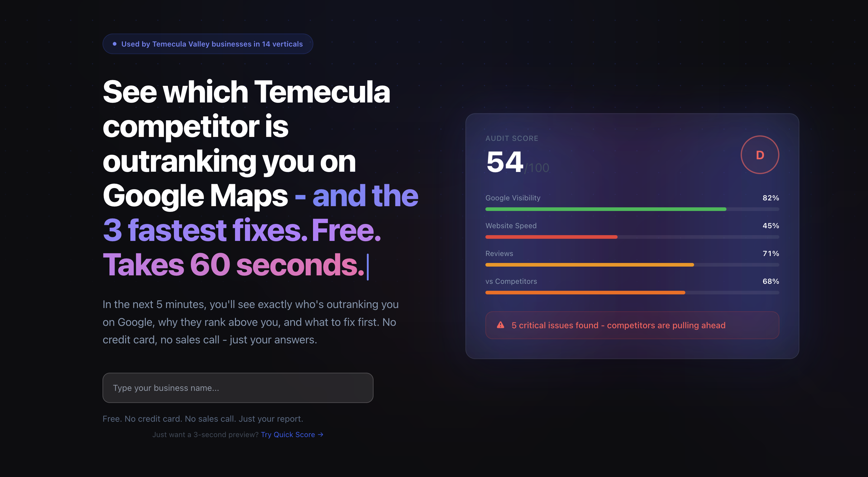Click the AUDIT SCORE label
This screenshot has height=477, width=868.
point(511,138)
